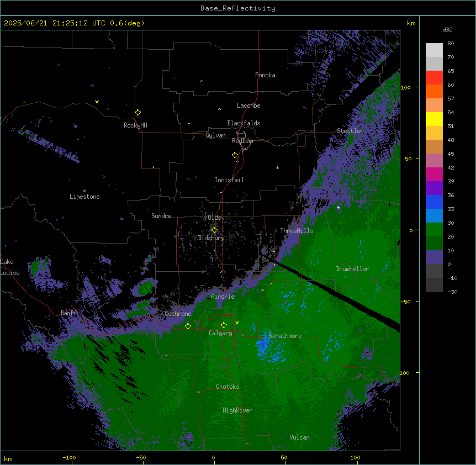Click the HighRiver town label
Screen dimensions: 476x465
[237, 410]
